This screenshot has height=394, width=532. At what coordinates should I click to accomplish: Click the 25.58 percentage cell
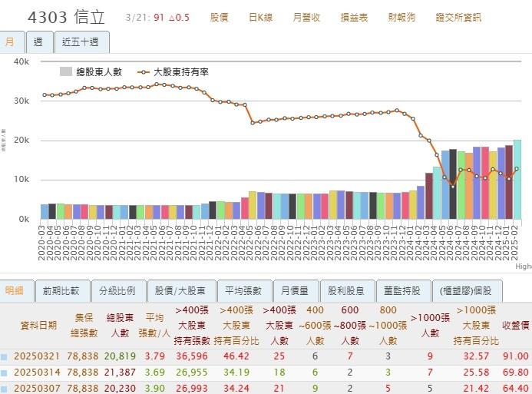(x=476, y=372)
